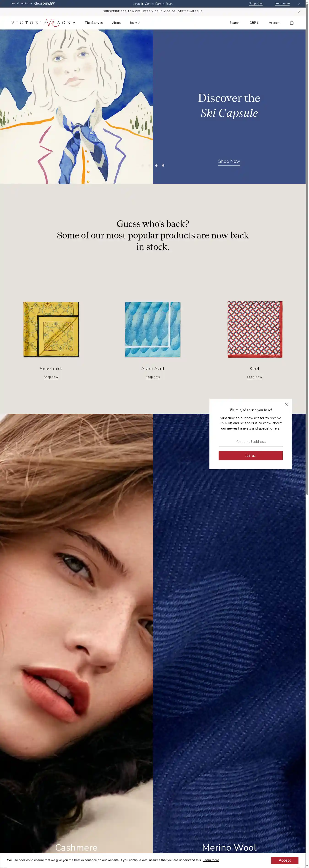Close the newsletter popup
The image size is (309, 868).
pyautogui.click(x=286, y=404)
